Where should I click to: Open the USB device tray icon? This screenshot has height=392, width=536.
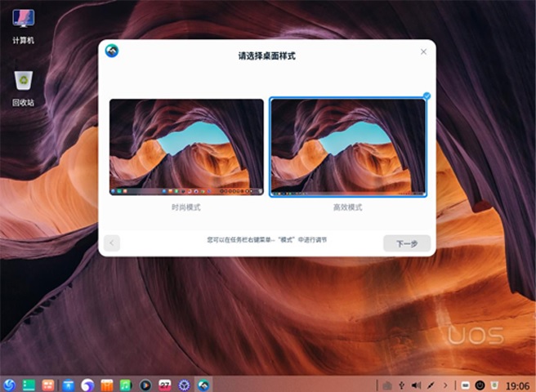(x=402, y=385)
